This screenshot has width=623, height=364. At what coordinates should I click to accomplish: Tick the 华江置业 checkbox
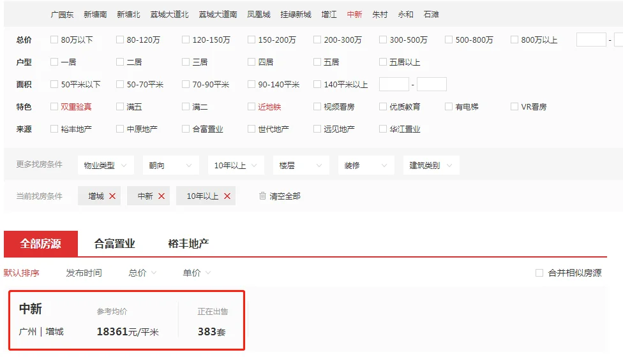pyautogui.click(x=383, y=129)
